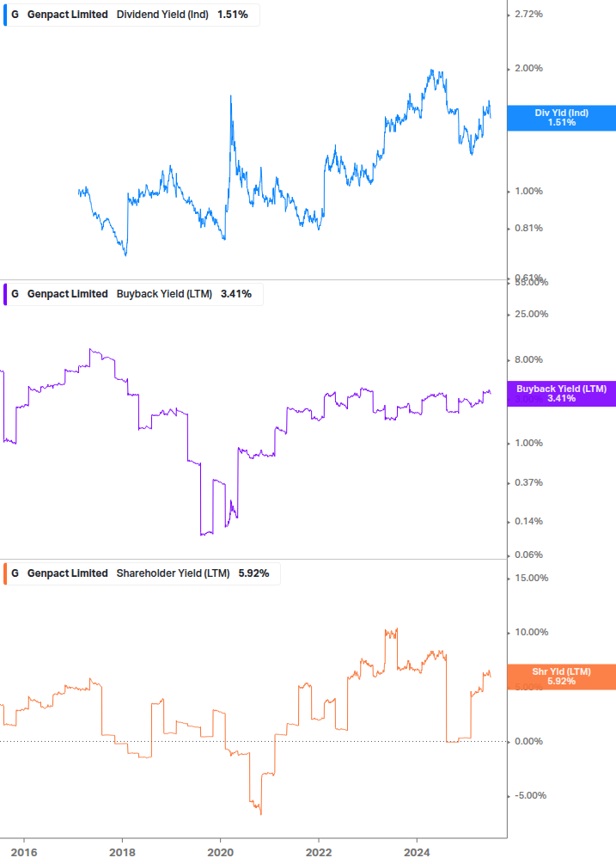Click the G ticker icon in Buyback Yield legend
The image size is (616, 864).
[15, 294]
